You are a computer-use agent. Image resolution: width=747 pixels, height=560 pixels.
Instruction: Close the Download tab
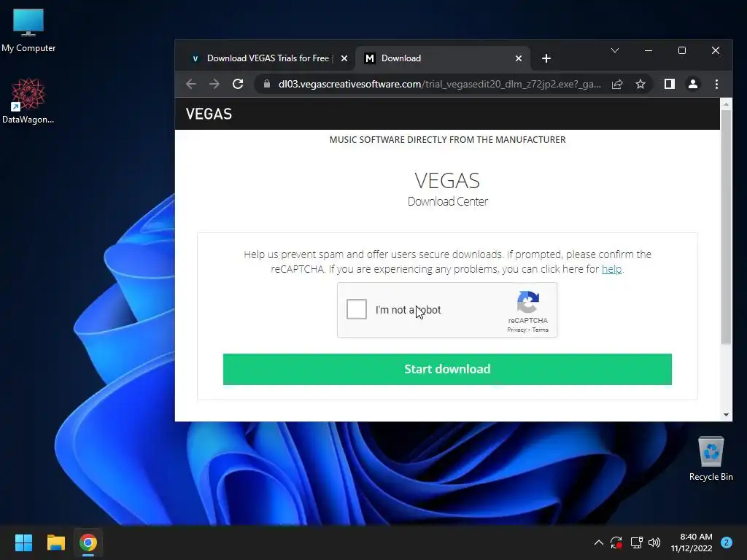[519, 58]
